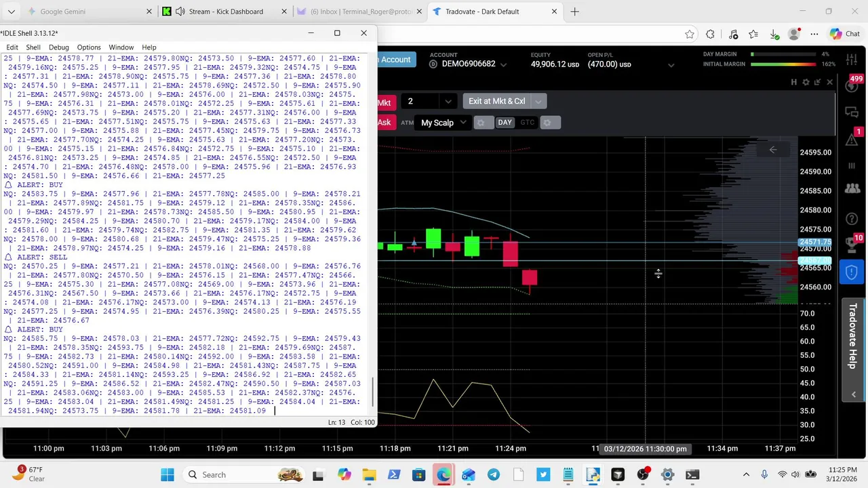Viewport: 868px width, 488px height.
Task: Open Tradovate news globe with 499 badge
Action: [x=852, y=85]
